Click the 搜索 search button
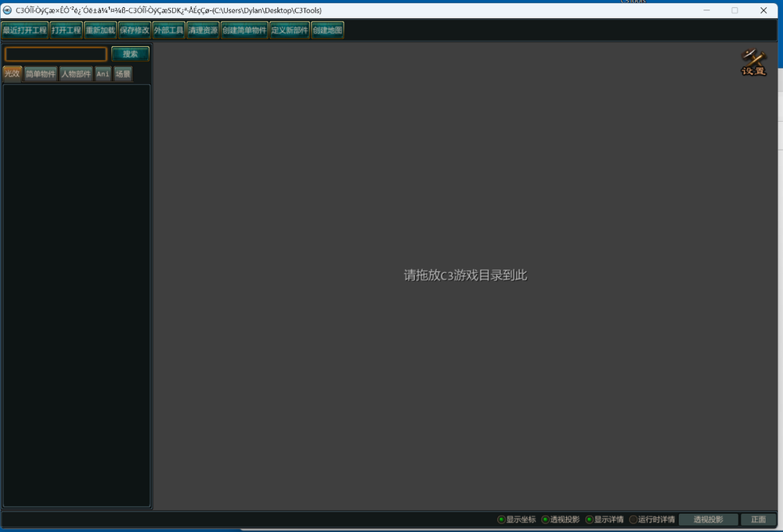 coord(130,54)
